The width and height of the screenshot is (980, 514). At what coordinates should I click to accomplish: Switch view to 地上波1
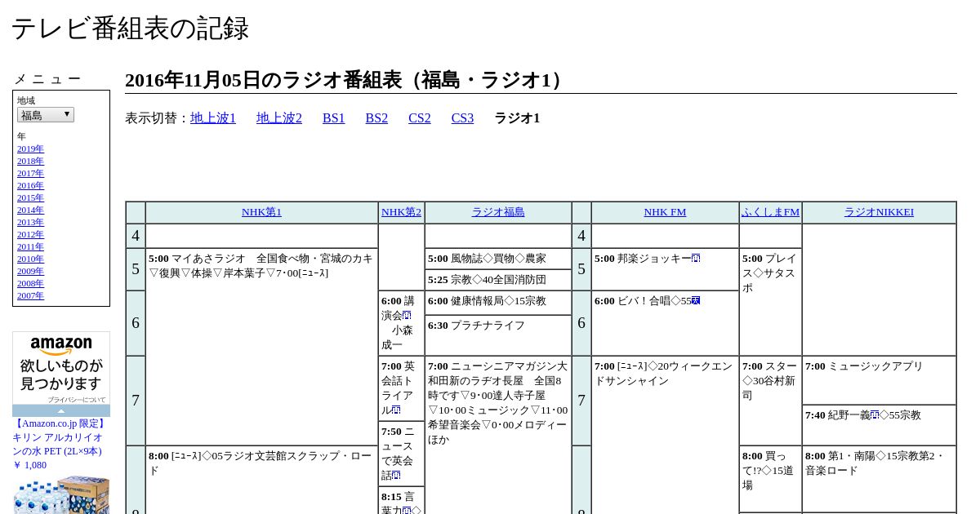213,118
